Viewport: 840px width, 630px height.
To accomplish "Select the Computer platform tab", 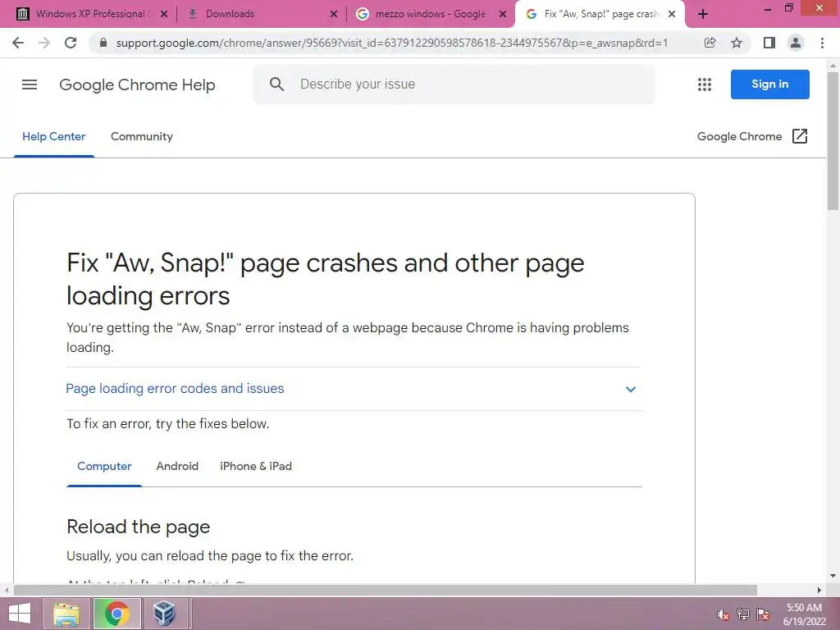I will 104,466.
